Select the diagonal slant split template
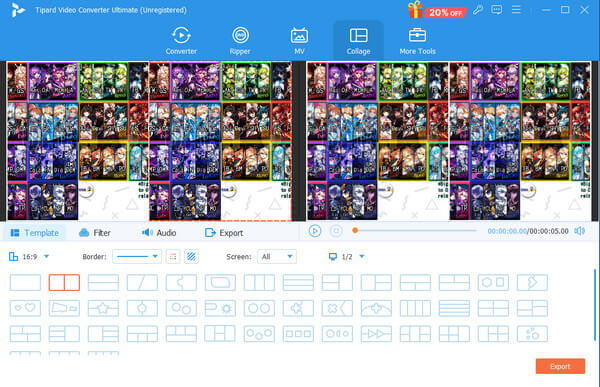The image size is (600, 387). 142,282
